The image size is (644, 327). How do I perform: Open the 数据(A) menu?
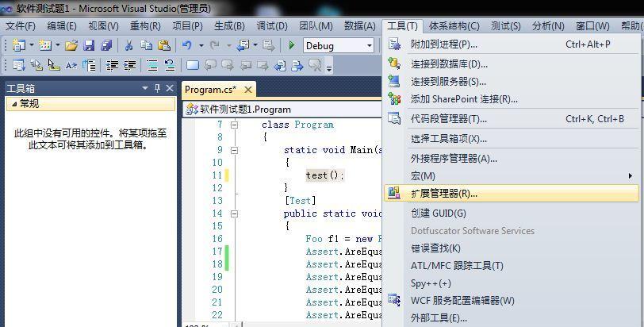(x=360, y=26)
